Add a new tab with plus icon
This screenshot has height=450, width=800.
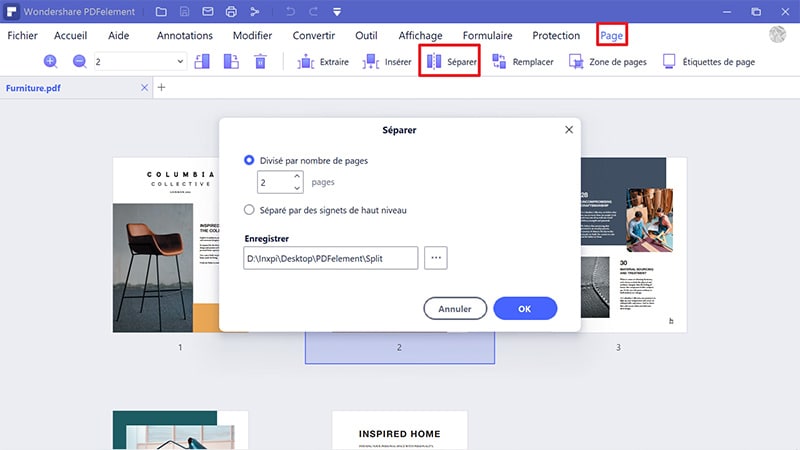[161, 87]
